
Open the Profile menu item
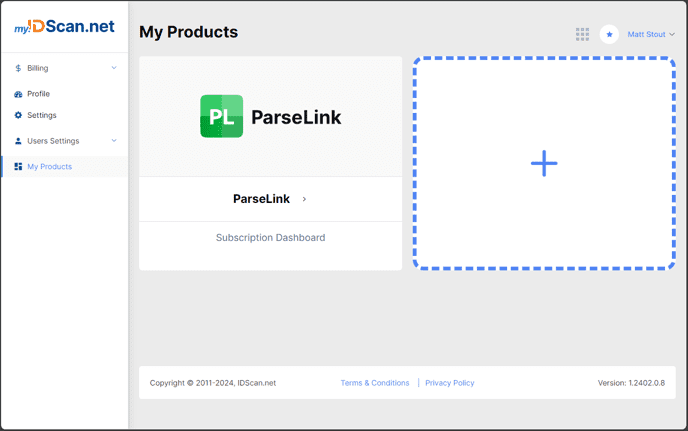tap(38, 93)
